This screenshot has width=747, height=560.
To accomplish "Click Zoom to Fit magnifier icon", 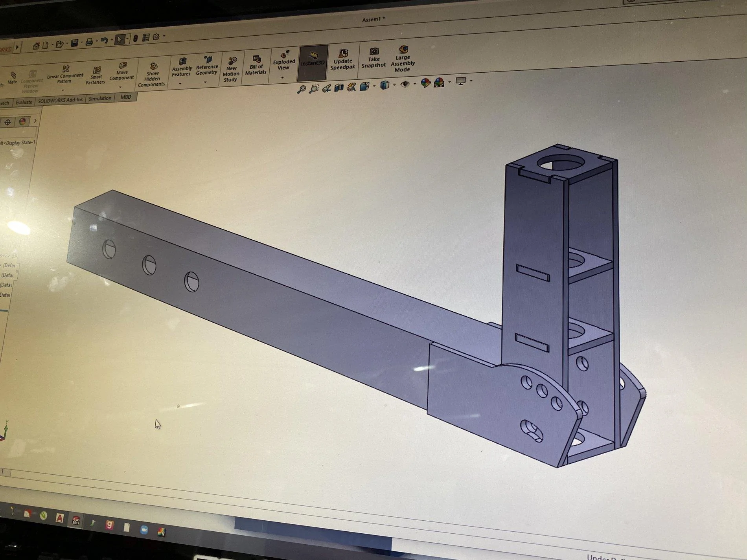I will (302, 90).
